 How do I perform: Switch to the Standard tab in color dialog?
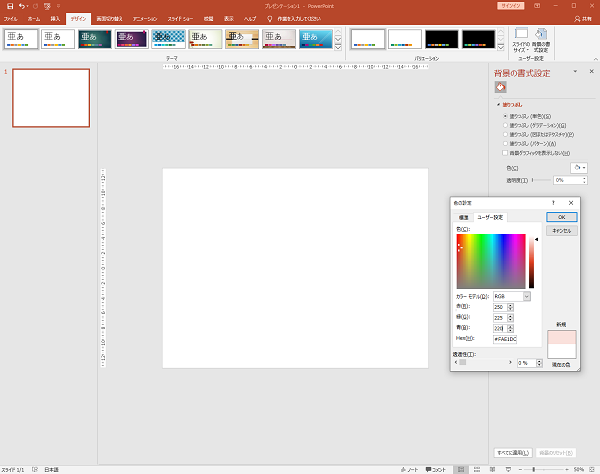pyautogui.click(x=463, y=217)
